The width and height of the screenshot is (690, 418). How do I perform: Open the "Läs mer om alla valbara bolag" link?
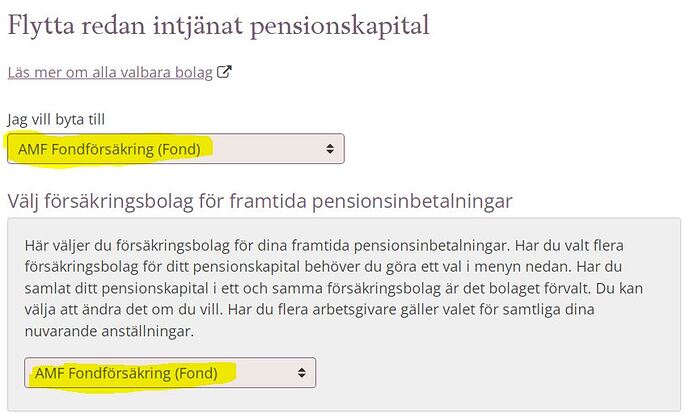pyautogui.click(x=110, y=72)
